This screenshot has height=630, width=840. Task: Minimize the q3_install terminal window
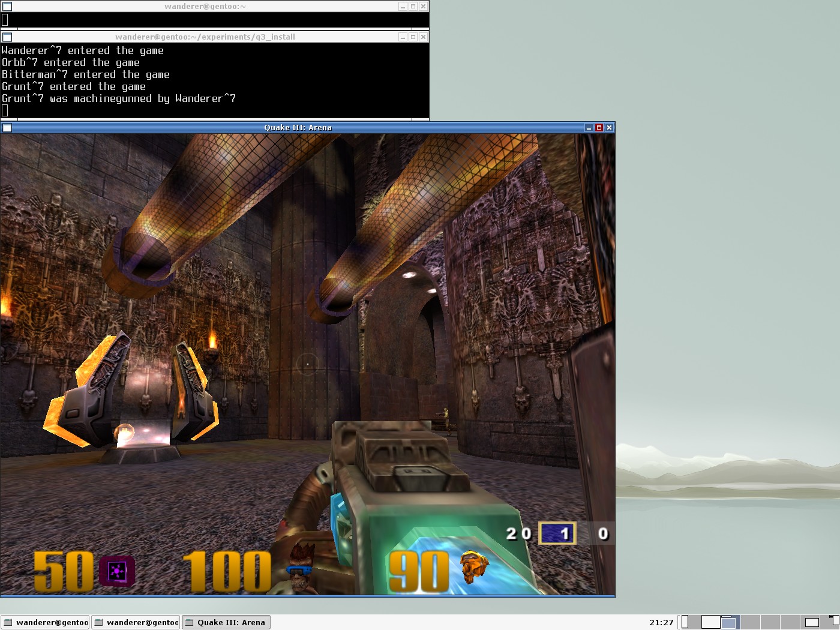tap(403, 37)
